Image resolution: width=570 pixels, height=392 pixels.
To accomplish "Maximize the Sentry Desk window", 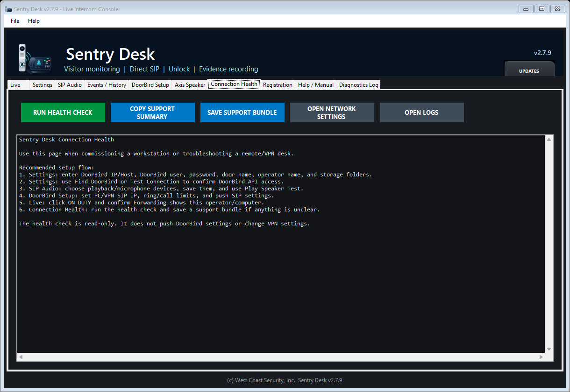I will [542, 8].
